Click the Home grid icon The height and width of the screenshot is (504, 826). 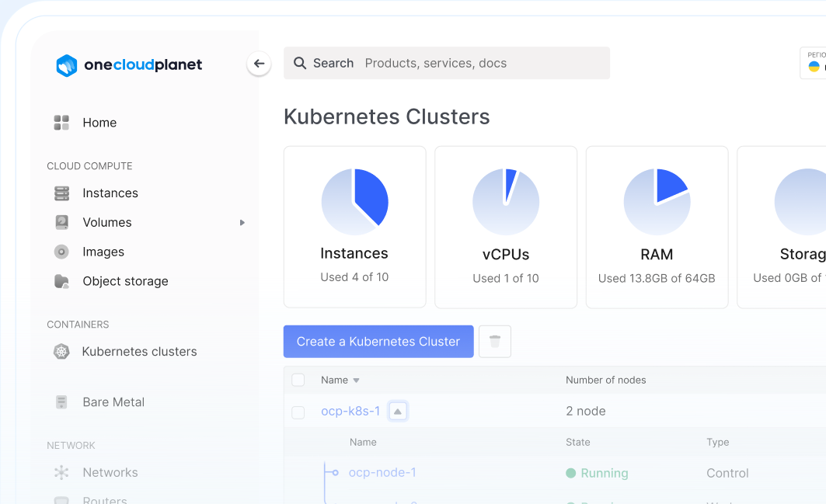click(x=61, y=123)
